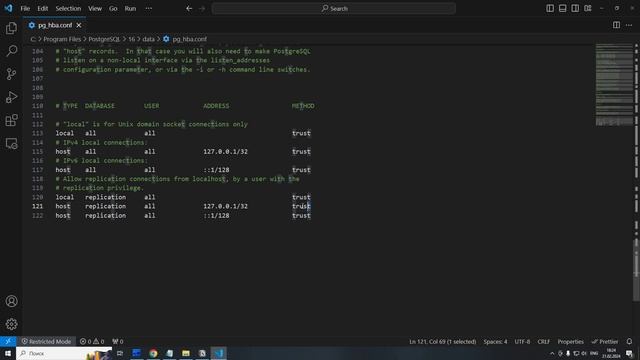Click the C: drive breadcrumb

33,39
